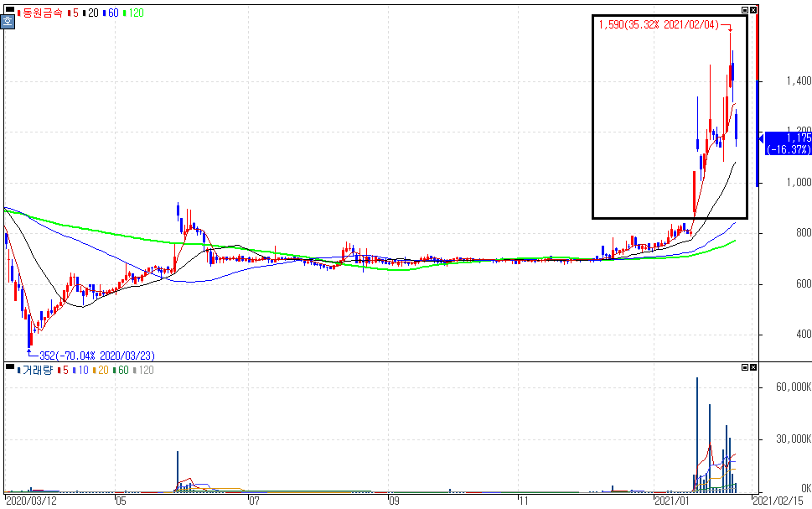Select the orange 20 volume average legend
Viewport: 812px width, 509px height.
pyautogui.click(x=101, y=370)
